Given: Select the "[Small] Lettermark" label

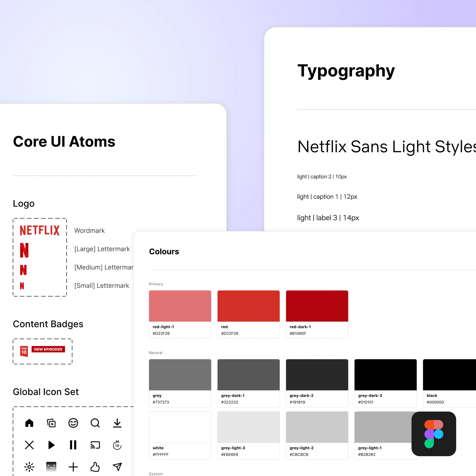Looking at the screenshot, I should point(102,286).
